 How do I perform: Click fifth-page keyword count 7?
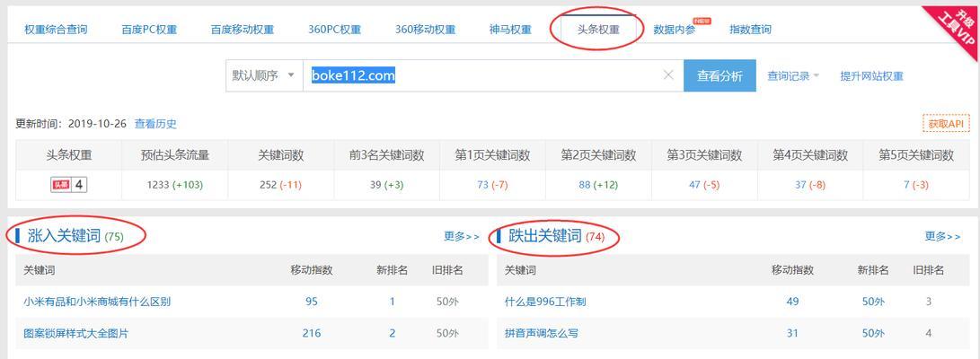pos(906,185)
